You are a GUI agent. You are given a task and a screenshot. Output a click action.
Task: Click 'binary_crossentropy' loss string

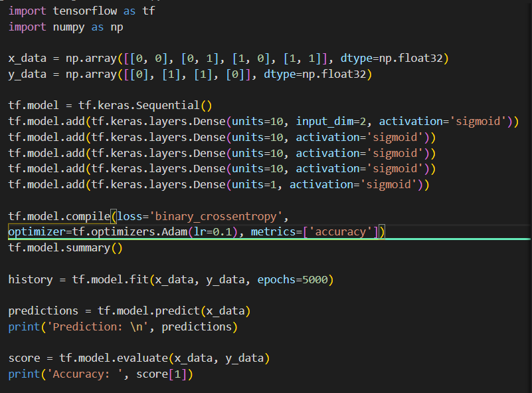(x=216, y=216)
